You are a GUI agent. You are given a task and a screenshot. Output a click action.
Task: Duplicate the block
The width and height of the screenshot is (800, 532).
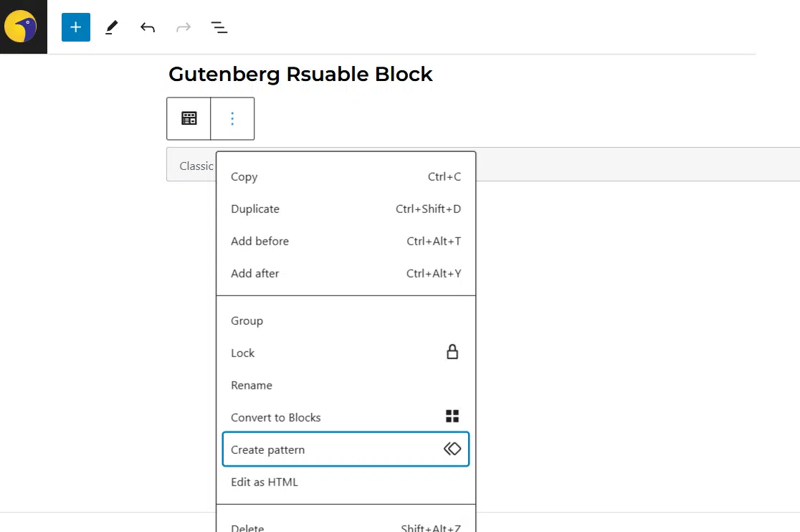tap(254, 209)
